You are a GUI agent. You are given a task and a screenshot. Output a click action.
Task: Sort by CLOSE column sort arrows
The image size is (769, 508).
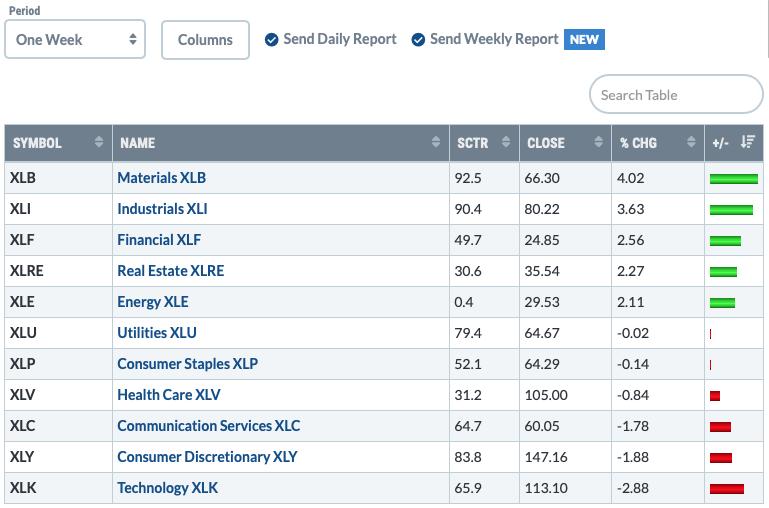598,142
